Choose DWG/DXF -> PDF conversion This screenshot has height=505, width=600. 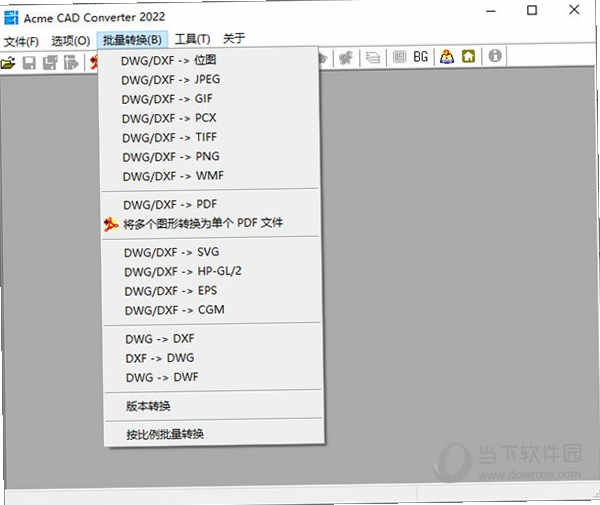point(210,204)
